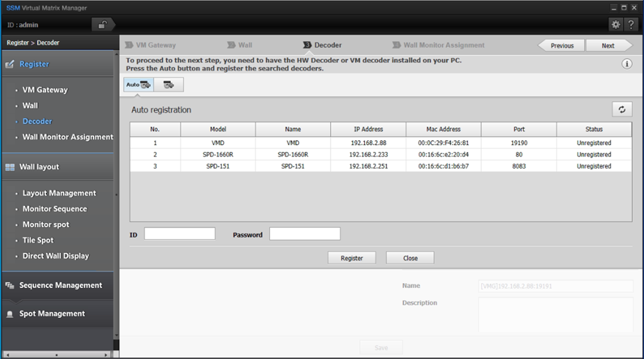The image size is (644, 359).
Task: Select the SPD-151 model cell in row 3
Action: point(218,166)
